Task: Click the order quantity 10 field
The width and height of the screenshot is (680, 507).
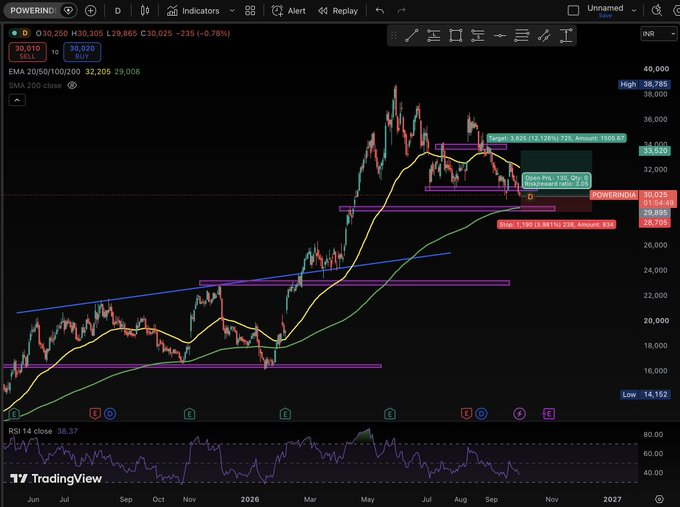Action: pos(55,52)
